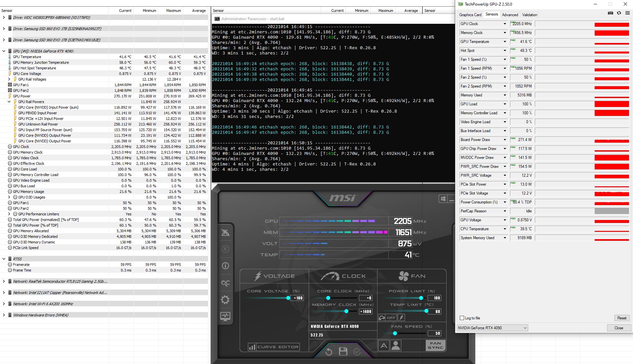Click the Afterburner information icon
This screenshot has width=633, height=364.
coord(225,266)
